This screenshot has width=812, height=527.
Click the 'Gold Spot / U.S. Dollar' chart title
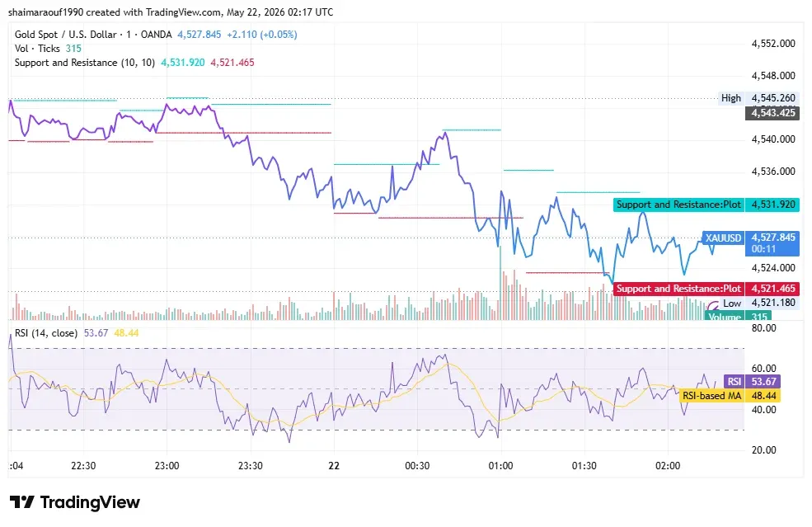coord(66,35)
